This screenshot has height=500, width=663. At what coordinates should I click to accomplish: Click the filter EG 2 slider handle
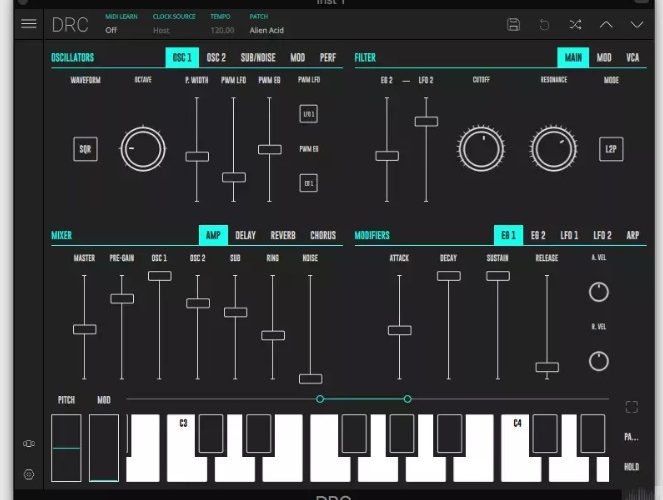pyautogui.click(x=387, y=156)
